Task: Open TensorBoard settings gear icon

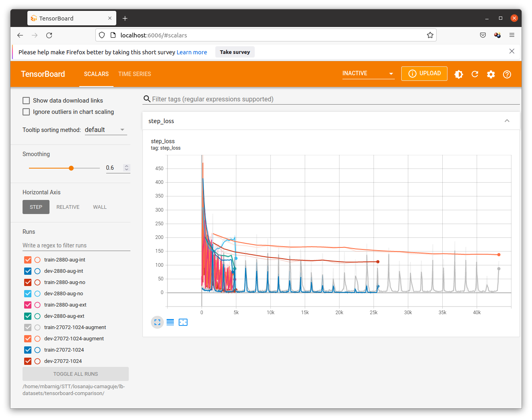Action: click(491, 74)
